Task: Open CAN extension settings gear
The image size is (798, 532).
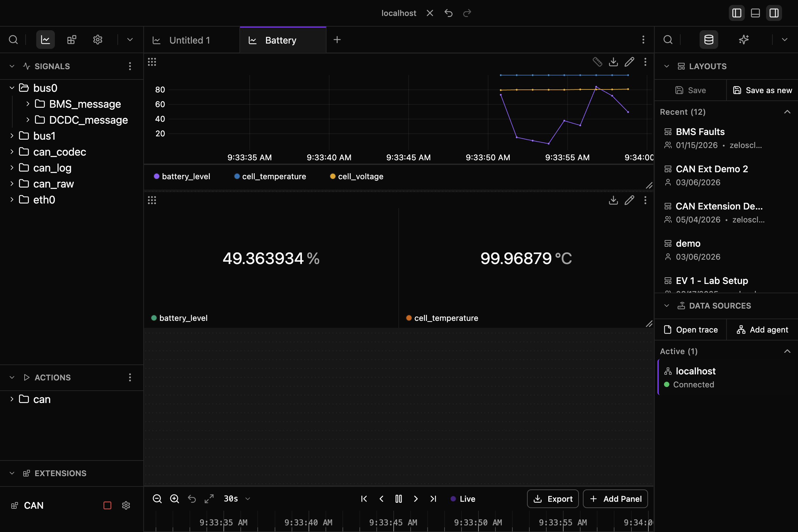Action: point(126,505)
